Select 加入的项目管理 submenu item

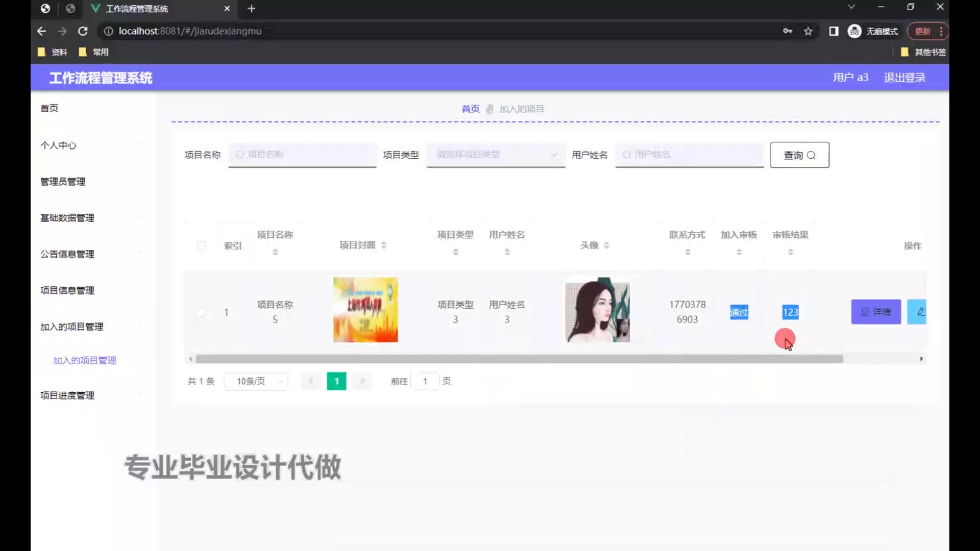(85, 360)
